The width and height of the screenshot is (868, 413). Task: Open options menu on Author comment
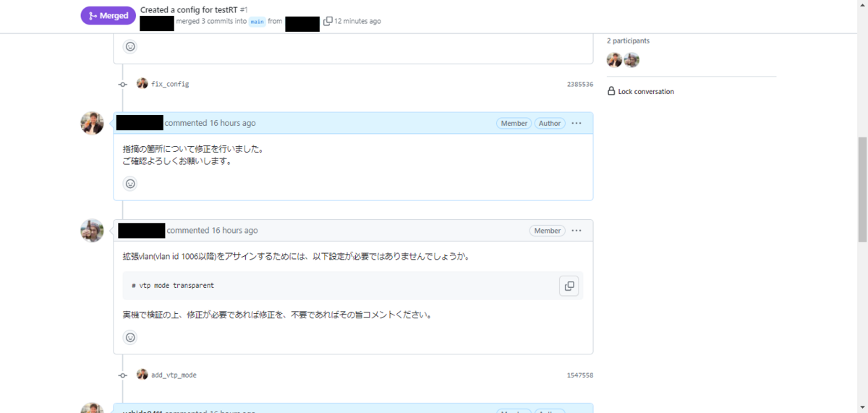click(576, 123)
